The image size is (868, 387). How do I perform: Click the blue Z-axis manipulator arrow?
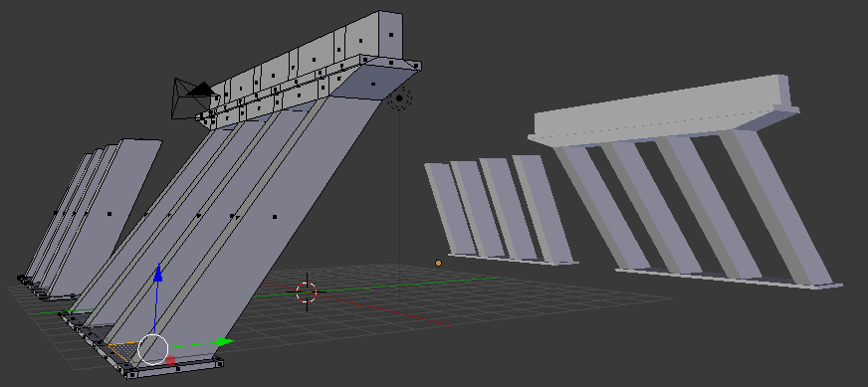tap(158, 274)
